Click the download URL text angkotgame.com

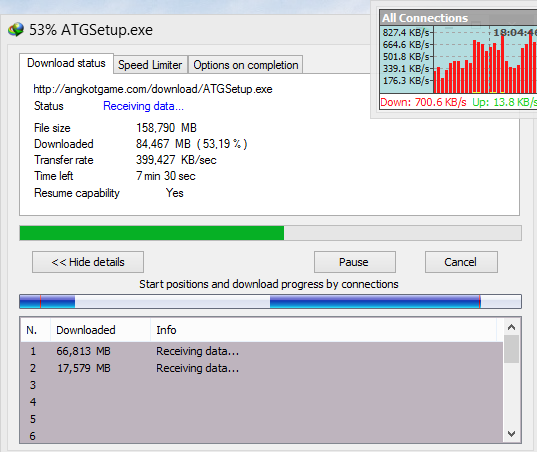153,89
